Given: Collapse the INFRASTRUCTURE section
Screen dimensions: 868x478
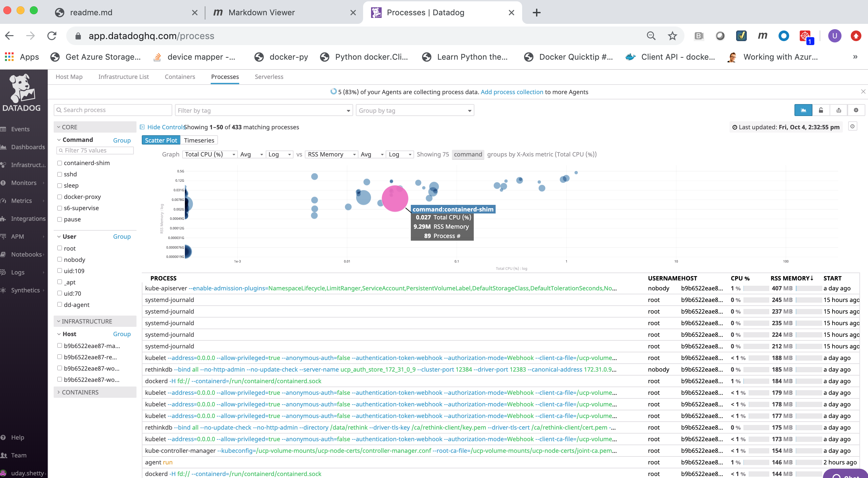Looking at the screenshot, I should (x=95, y=321).
